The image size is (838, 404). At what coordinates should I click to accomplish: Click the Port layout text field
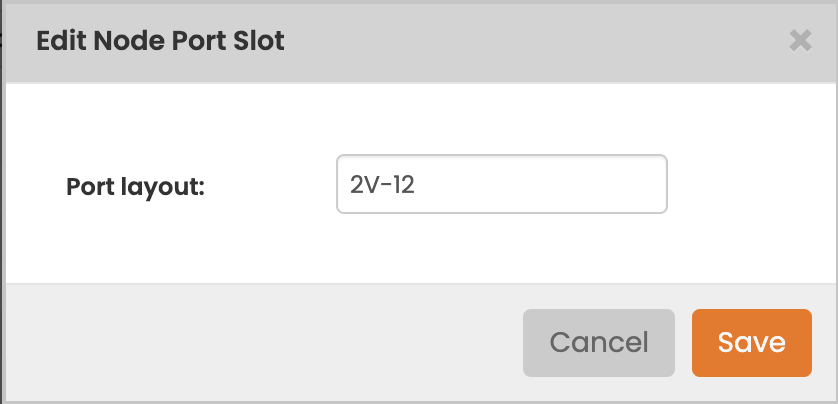[x=501, y=184]
